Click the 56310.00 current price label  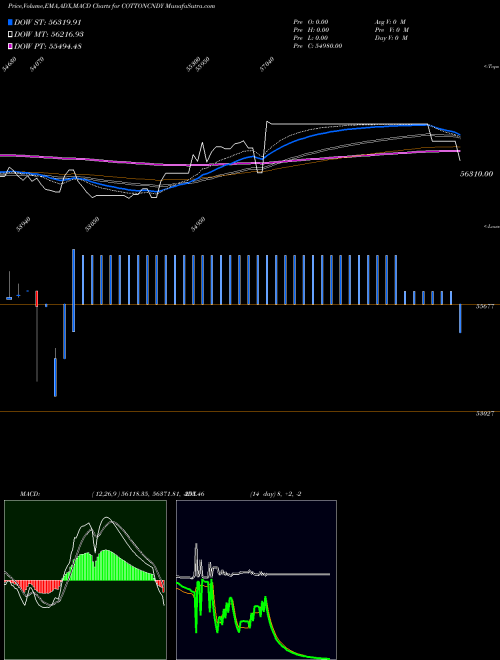tap(476, 174)
